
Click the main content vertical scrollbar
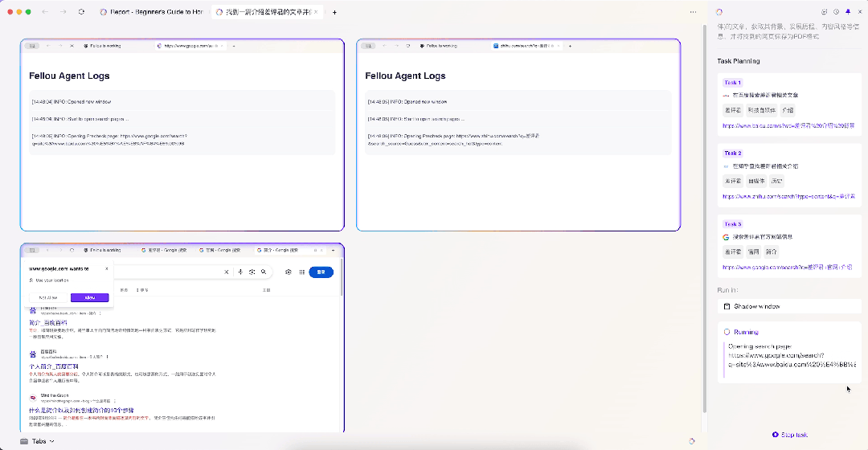[x=705, y=219]
